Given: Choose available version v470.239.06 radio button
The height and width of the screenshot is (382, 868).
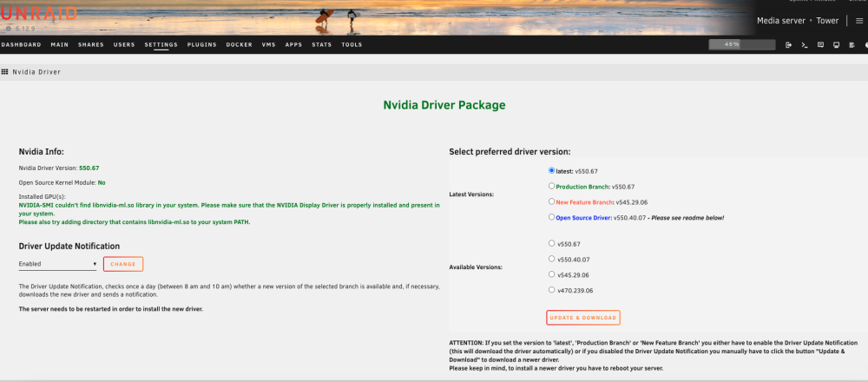Looking at the screenshot, I should click(551, 290).
